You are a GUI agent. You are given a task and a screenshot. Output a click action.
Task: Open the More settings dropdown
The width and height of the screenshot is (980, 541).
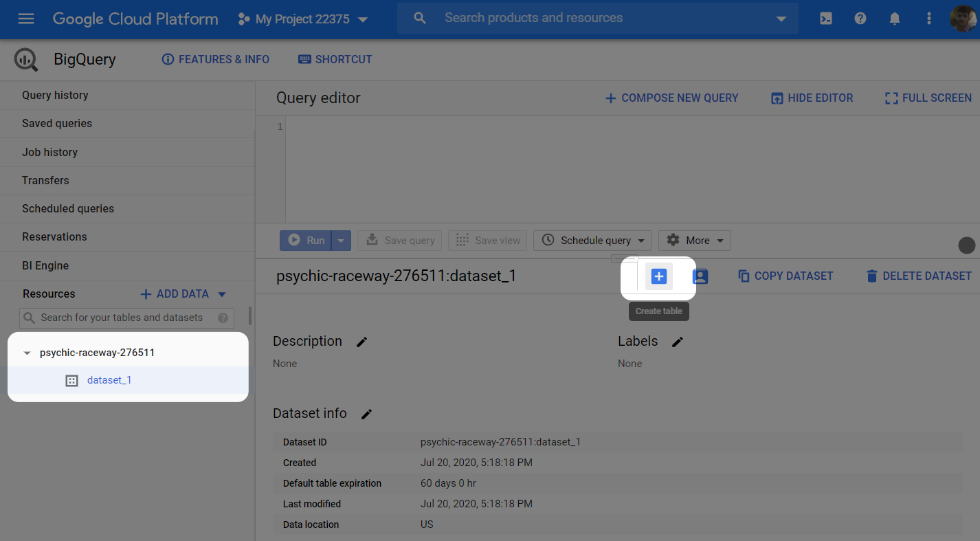(695, 241)
